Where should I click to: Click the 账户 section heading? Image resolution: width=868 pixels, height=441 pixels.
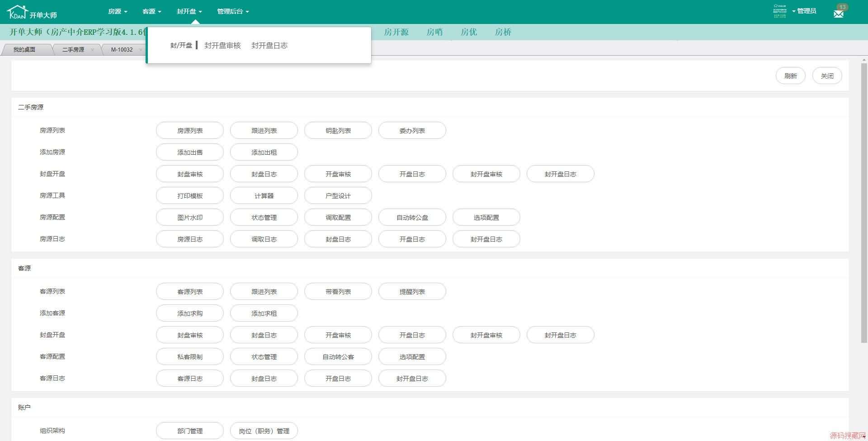click(24, 408)
